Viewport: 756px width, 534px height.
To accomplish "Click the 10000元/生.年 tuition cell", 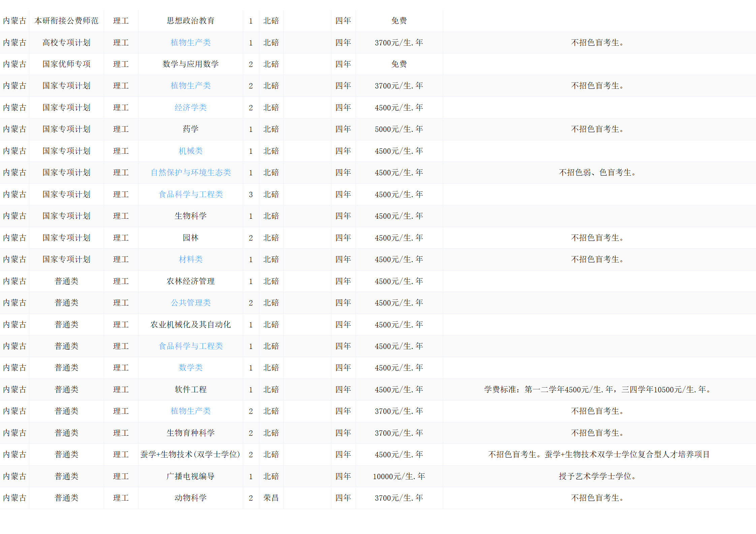I will coord(399,476).
